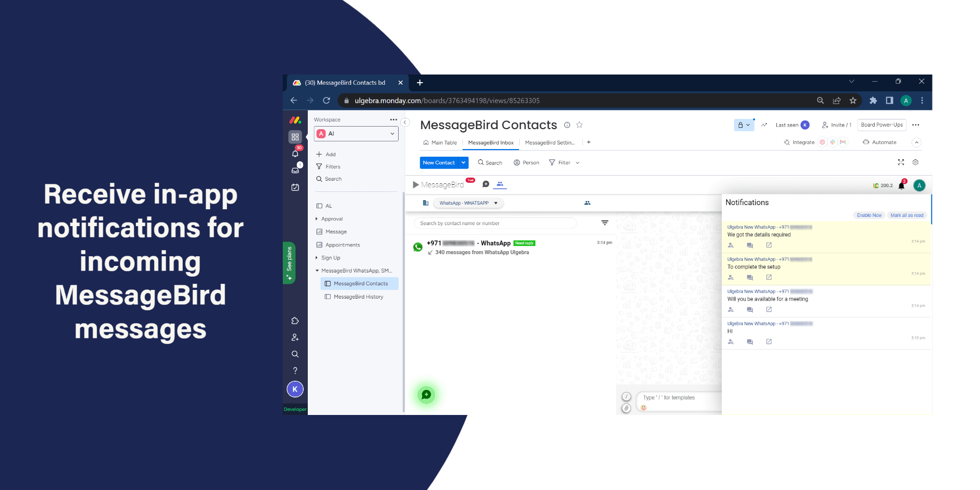Click the Integrate button

coord(799,142)
